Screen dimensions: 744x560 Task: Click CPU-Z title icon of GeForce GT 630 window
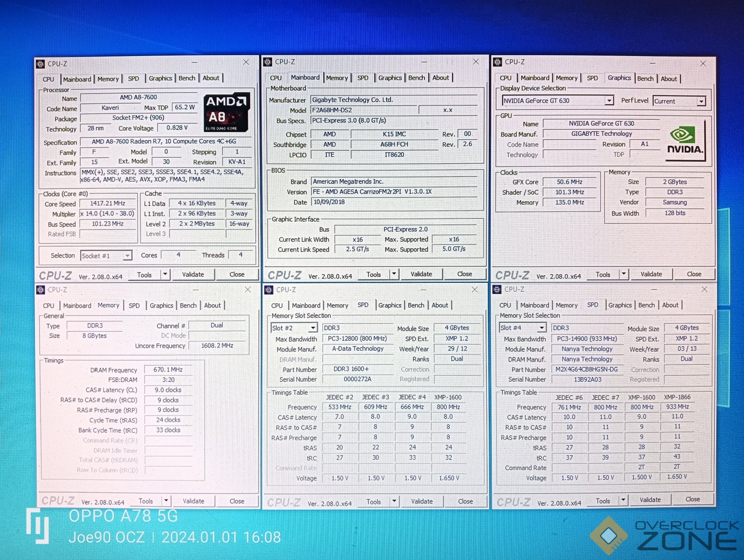(x=498, y=62)
